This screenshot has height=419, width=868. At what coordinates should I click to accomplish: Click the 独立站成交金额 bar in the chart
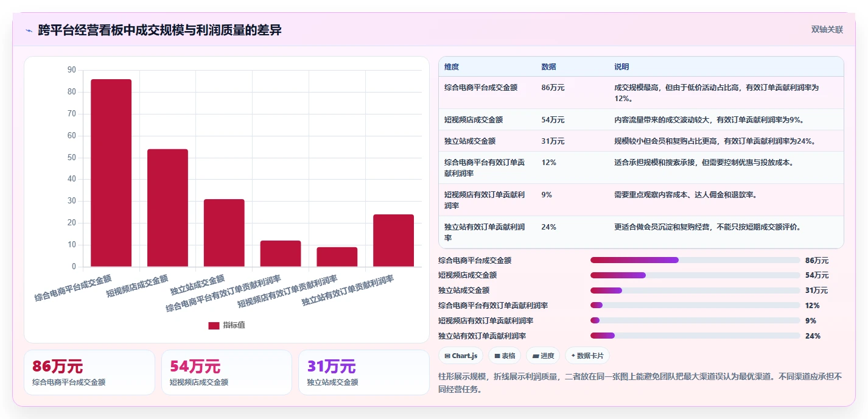click(x=224, y=233)
